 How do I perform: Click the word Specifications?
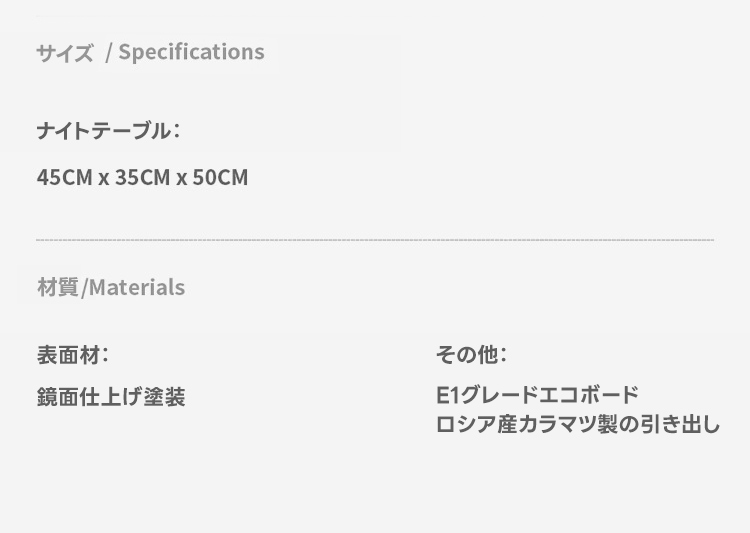point(191,52)
